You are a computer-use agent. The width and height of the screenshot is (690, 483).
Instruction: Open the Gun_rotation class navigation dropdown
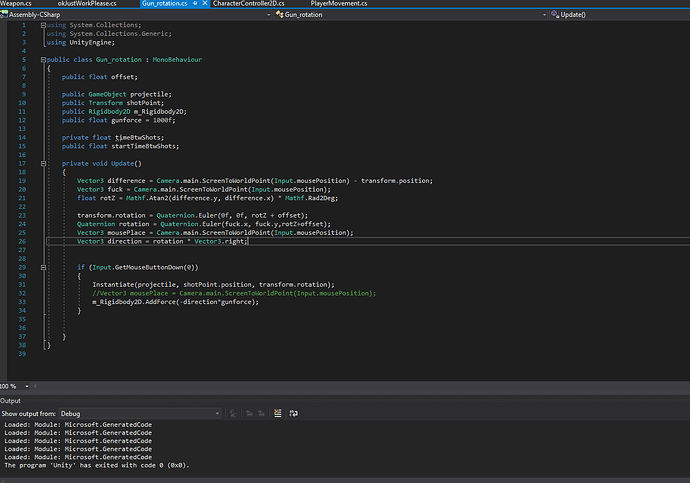click(544, 16)
